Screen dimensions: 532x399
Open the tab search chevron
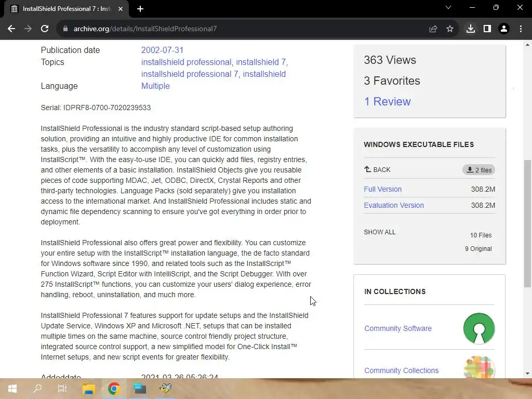(448, 7)
